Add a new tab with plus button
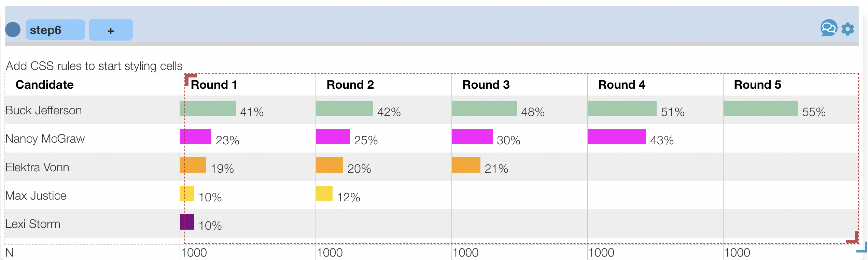868x260 pixels. point(111,30)
